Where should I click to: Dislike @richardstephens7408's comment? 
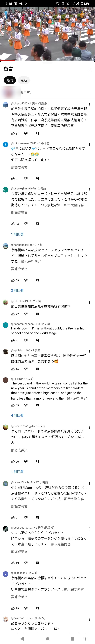click(x=26, y=340)
